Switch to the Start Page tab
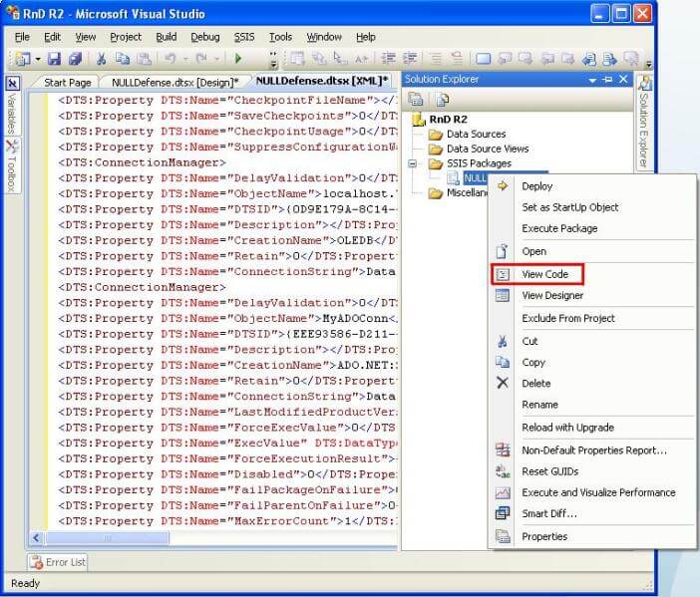The image size is (700, 597). tap(67, 83)
